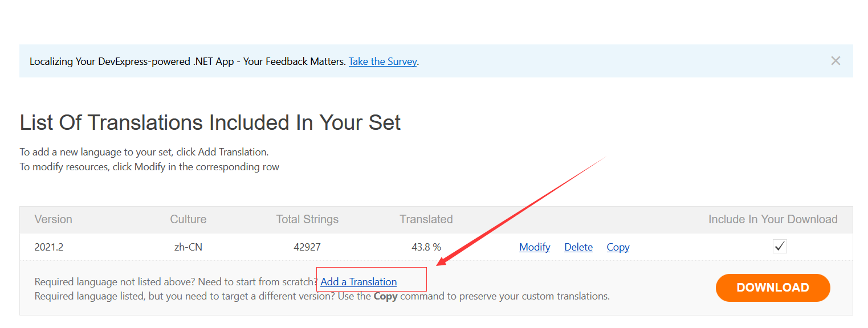Click the Copy link in the zh-CN row

[x=618, y=247]
